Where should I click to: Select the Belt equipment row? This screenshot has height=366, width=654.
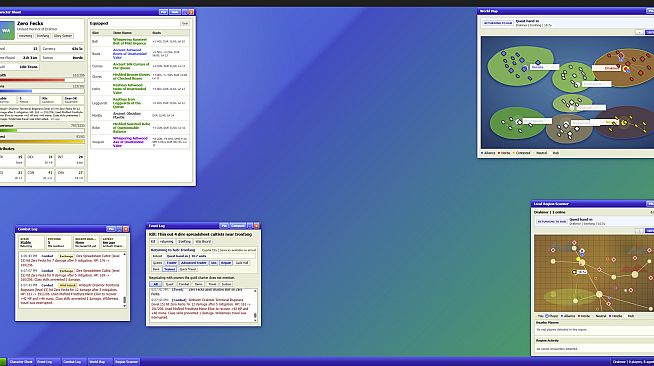[140, 42]
